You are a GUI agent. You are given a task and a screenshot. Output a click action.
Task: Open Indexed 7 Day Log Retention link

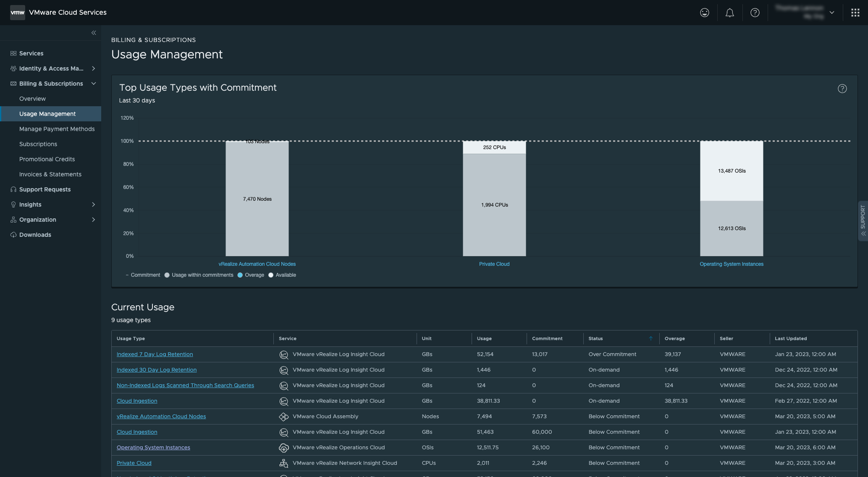tap(155, 354)
